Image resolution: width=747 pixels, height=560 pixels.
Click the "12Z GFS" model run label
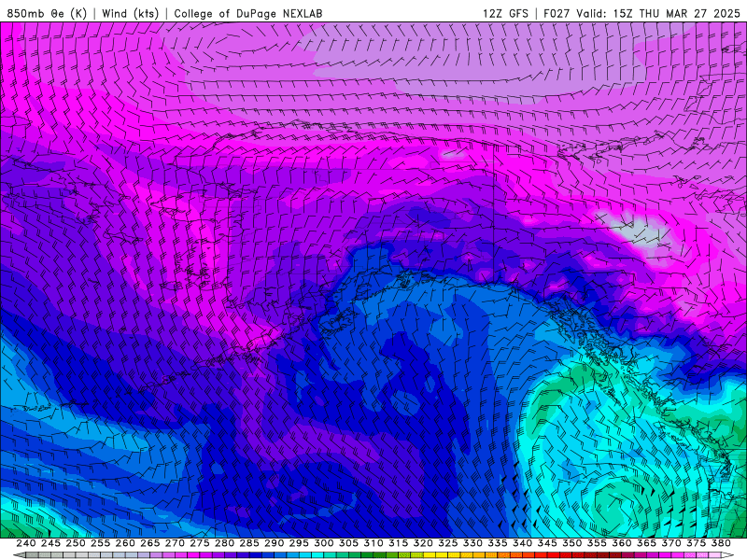pos(505,13)
